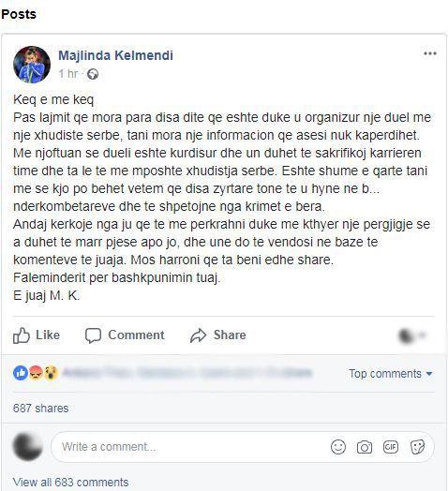
Task: Click the wow reaction icon
Action: [51, 373]
